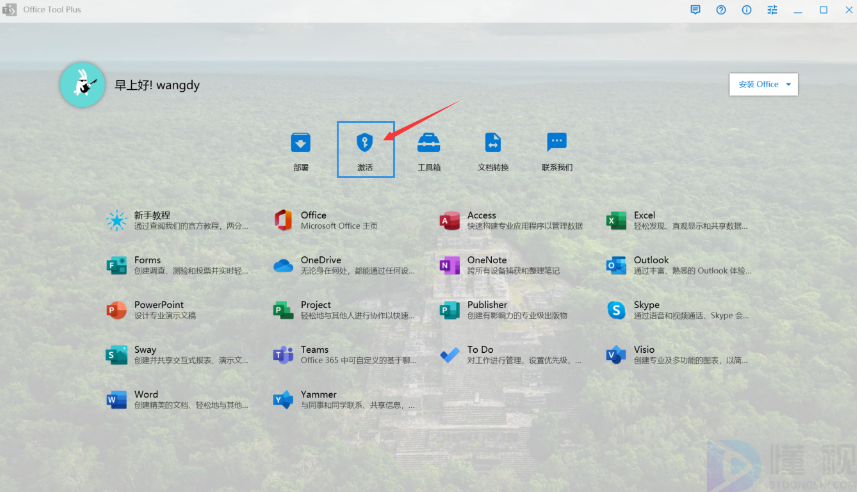857x492 pixels.
Task: Open the info icon in title bar
Action: [x=747, y=10]
